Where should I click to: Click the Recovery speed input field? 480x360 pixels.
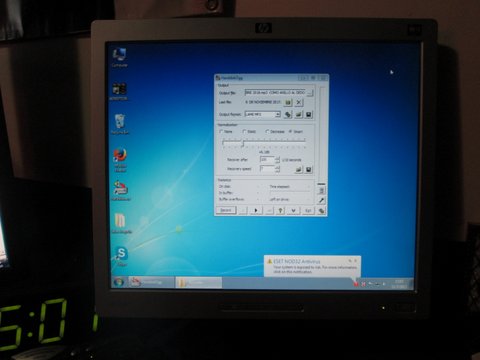click(267, 169)
